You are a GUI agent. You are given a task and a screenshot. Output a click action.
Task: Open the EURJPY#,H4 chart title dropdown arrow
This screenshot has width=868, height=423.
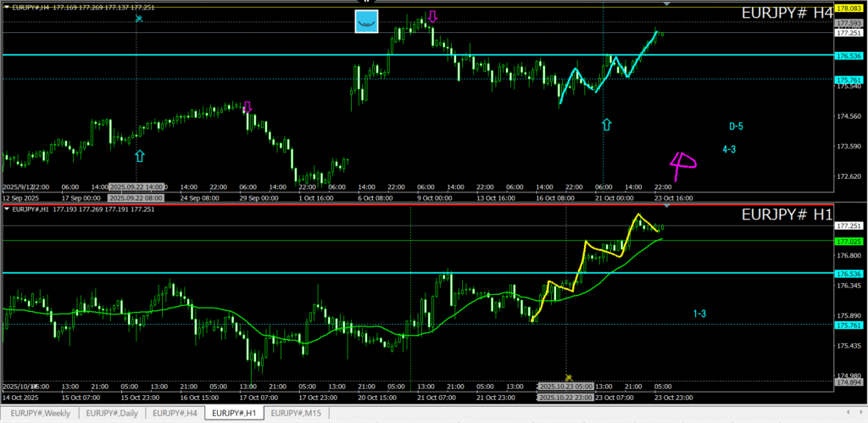click(x=7, y=8)
